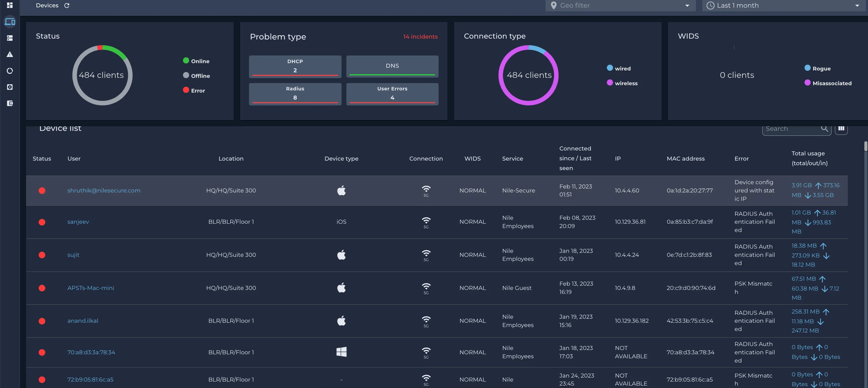Open the wallet icon in sidebar
Image resolution: width=868 pixels, height=388 pixels.
(x=10, y=103)
